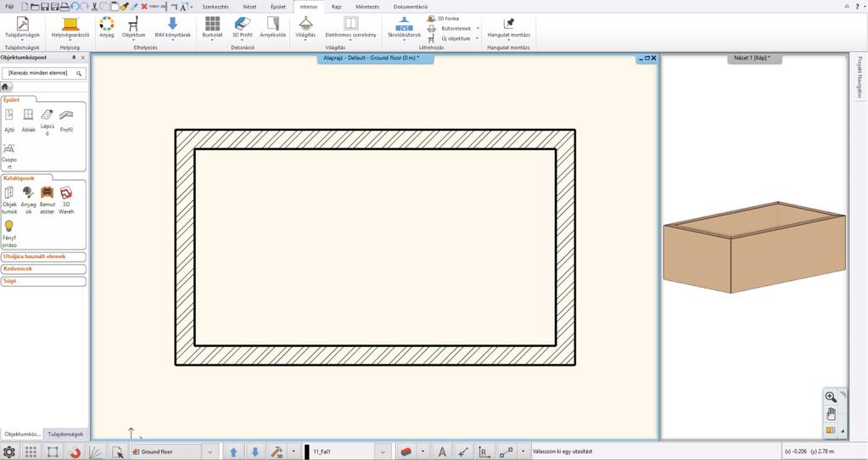Switch to the Épület ribbon tab

[278, 7]
